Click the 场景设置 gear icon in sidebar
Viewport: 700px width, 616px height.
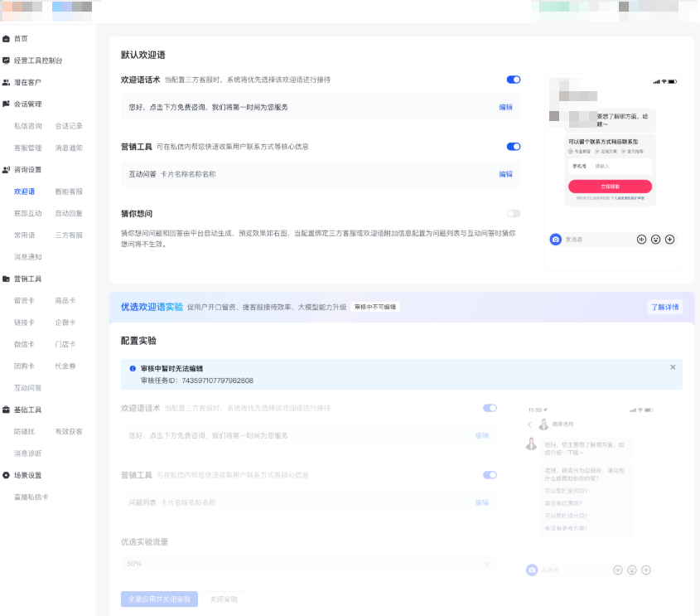(x=7, y=476)
